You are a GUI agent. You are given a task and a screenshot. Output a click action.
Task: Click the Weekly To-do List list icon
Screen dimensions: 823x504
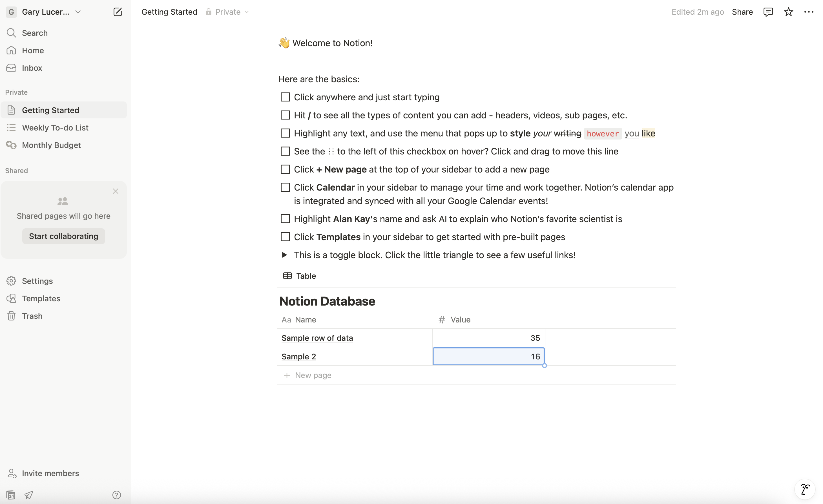coord(11,128)
